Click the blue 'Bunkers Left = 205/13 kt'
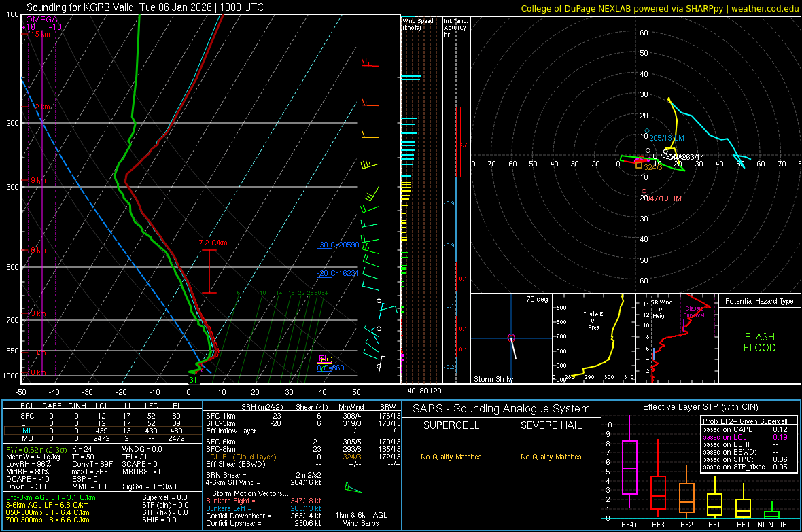 [x=264, y=508]
